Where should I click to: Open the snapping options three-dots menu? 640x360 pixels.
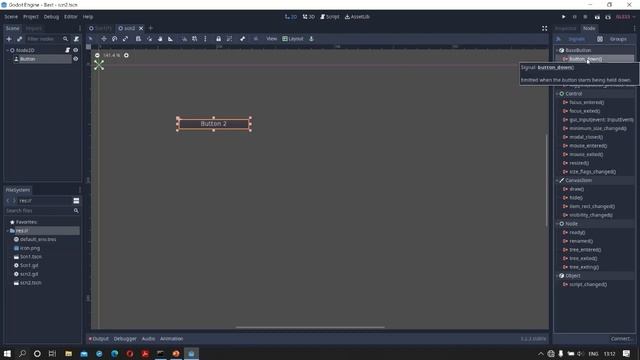point(205,39)
